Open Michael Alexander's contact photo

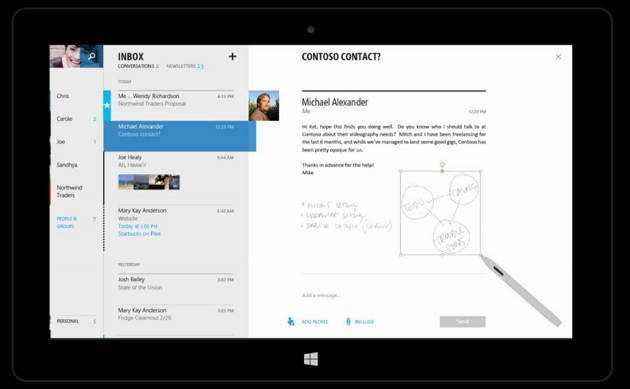[x=264, y=106]
